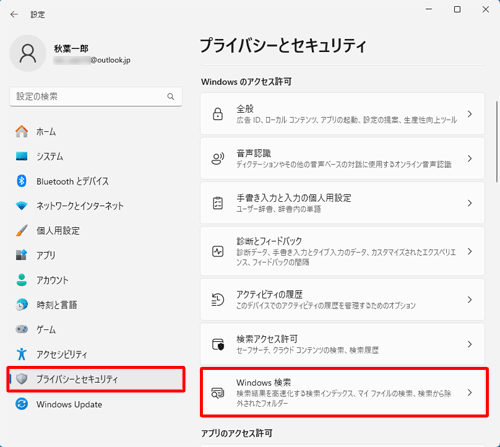Screen dimensions: 500x447
Task: Open ホーム in the sidebar
Action: coord(96,131)
